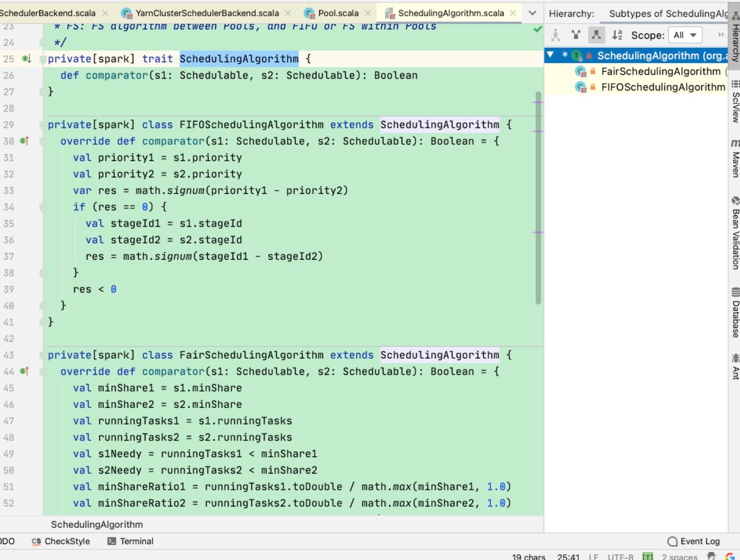The width and height of the screenshot is (740, 560).
Task: Switch to Pool.scala editor tab
Action: pyautogui.click(x=338, y=13)
